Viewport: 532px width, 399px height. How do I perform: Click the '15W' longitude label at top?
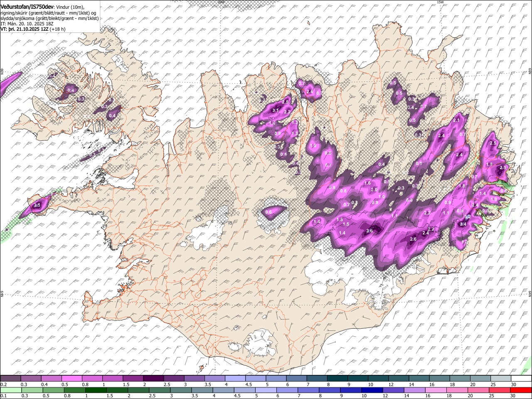(441, 2)
